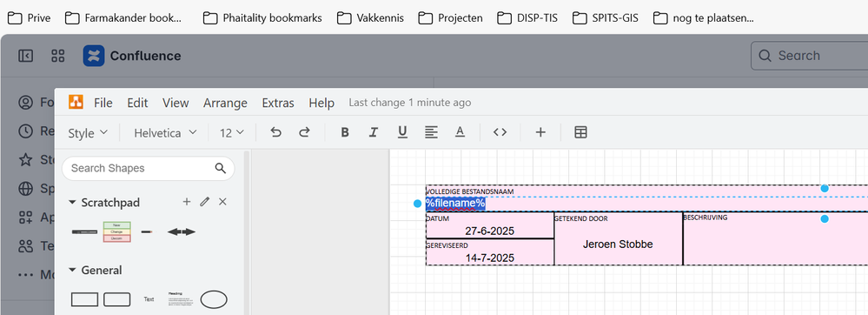Screen dimensions: 868x315
Task: Open the font size 12 dropdown
Action: pos(232,132)
